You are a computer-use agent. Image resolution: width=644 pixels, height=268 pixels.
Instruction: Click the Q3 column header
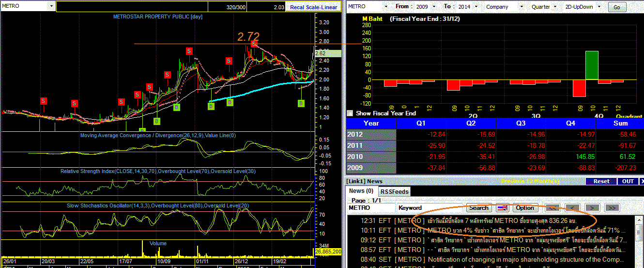click(521, 123)
